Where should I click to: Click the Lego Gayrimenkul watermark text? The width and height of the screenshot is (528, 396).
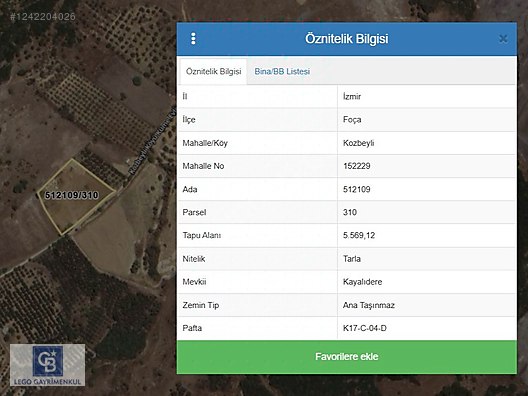pos(47,382)
